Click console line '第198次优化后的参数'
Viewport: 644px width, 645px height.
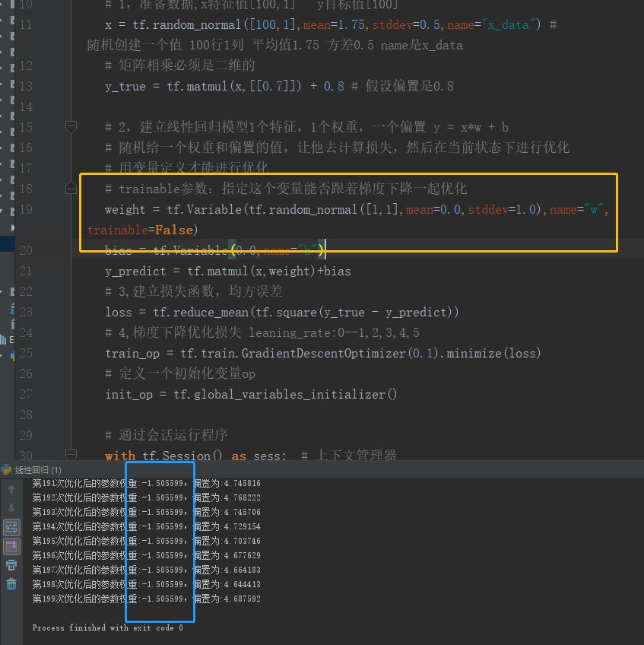click(147, 584)
